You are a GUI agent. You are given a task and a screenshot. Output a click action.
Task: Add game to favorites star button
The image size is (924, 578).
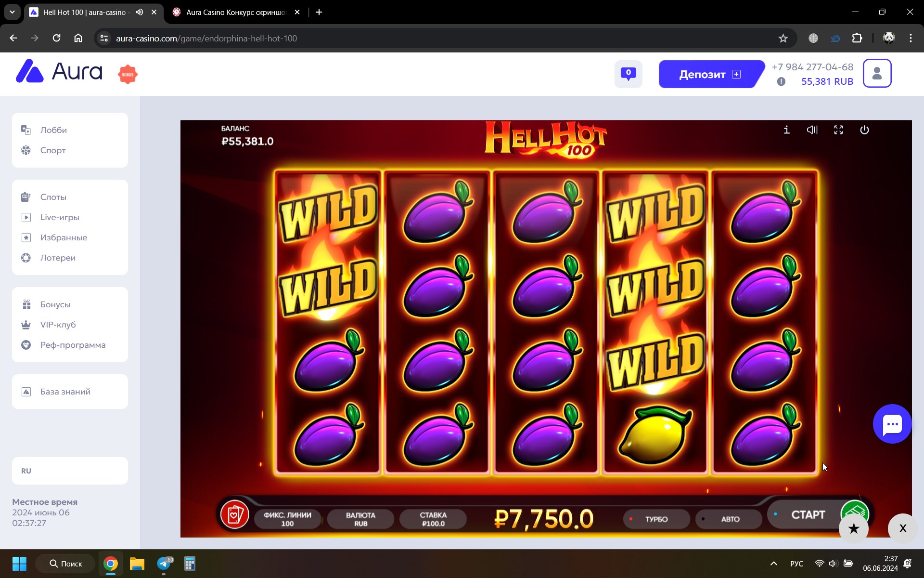[854, 528]
